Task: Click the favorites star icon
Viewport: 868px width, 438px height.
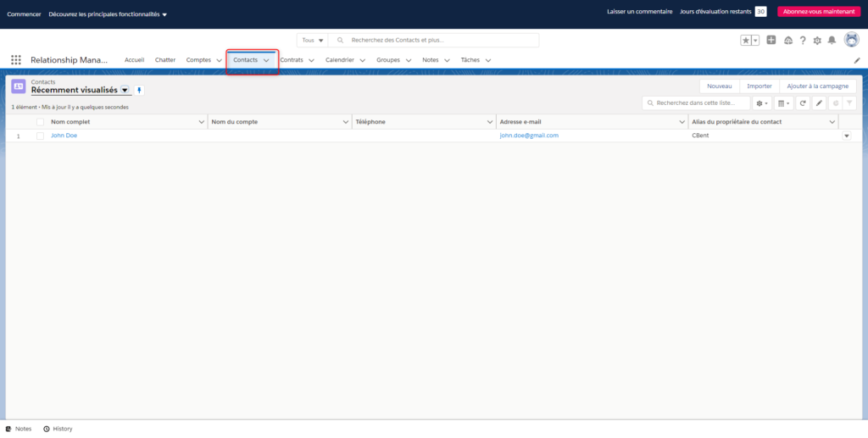Action: click(746, 41)
